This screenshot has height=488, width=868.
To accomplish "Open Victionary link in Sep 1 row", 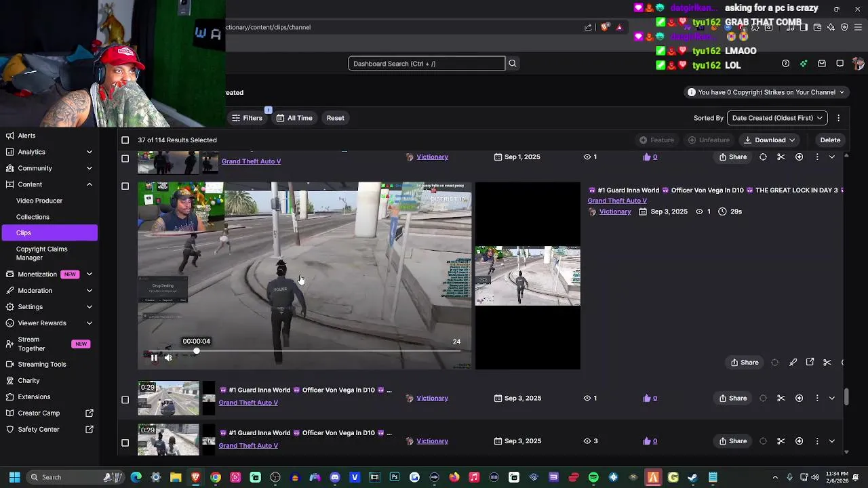I will [432, 157].
